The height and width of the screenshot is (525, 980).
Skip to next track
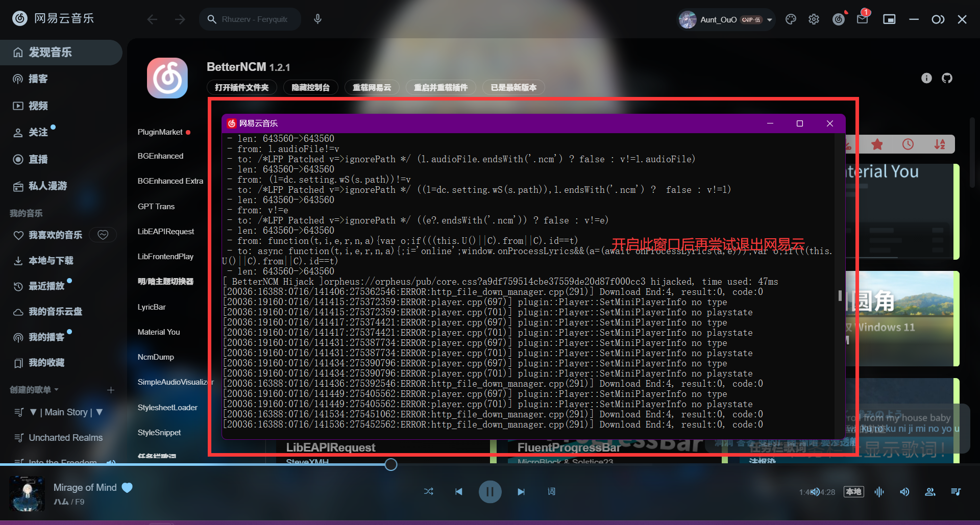click(x=521, y=492)
